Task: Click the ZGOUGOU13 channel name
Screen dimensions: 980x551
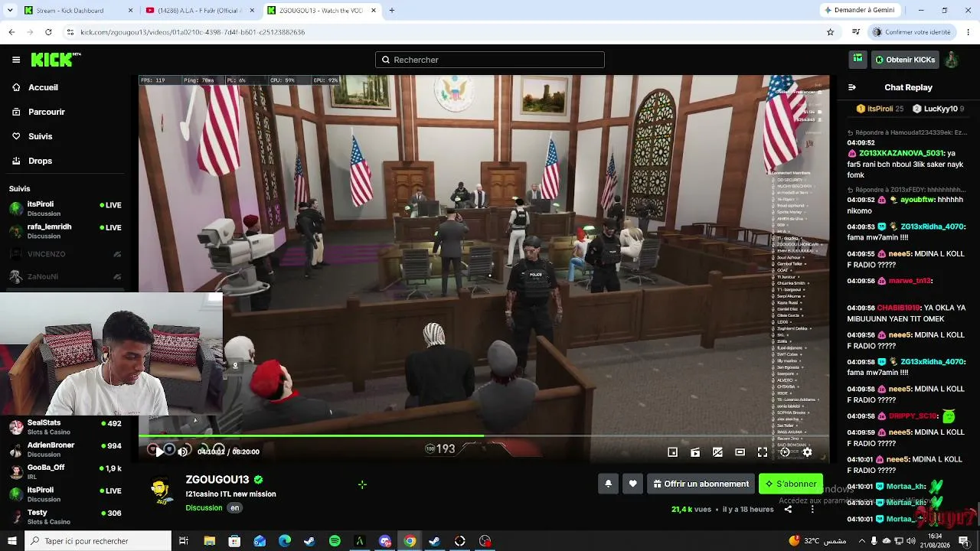Action: coord(217,480)
